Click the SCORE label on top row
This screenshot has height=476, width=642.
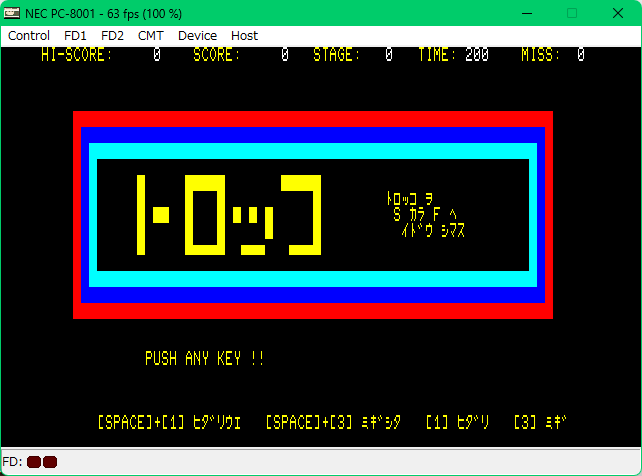(x=216, y=54)
